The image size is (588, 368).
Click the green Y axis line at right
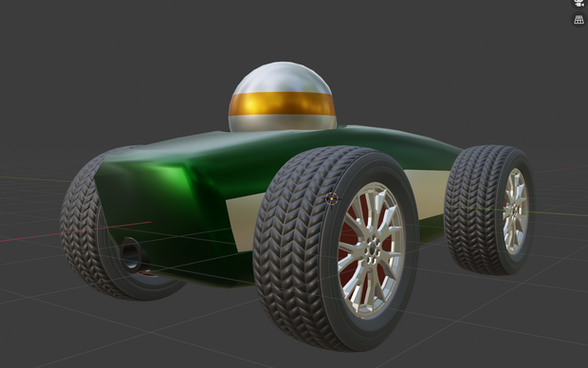coord(559,214)
